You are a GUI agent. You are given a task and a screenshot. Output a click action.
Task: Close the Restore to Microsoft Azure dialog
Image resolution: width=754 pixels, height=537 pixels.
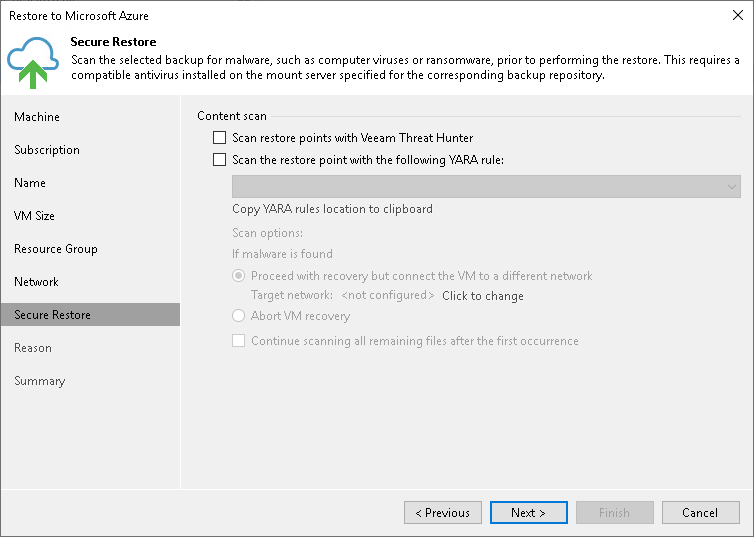click(x=738, y=15)
